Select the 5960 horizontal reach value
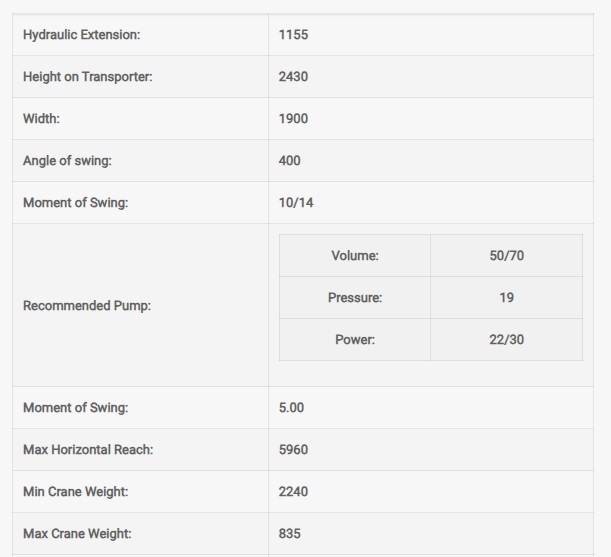 pyautogui.click(x=294, y=450)
